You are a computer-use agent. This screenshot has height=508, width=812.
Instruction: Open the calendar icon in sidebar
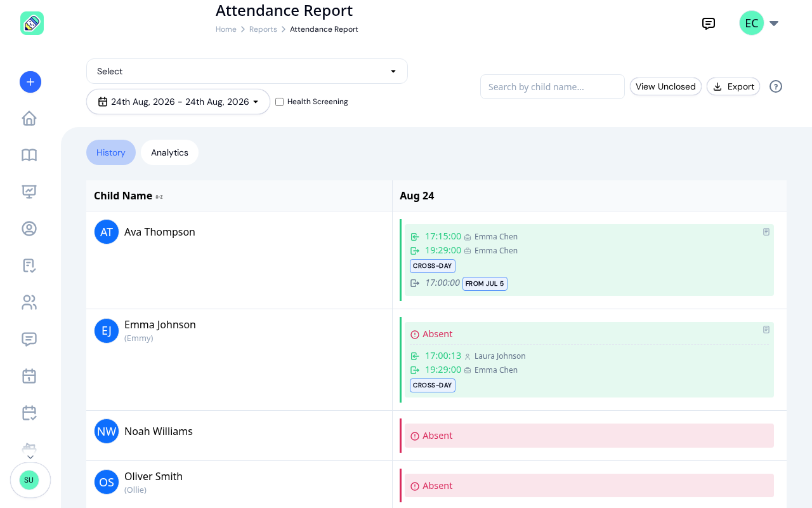click(29, 376)
